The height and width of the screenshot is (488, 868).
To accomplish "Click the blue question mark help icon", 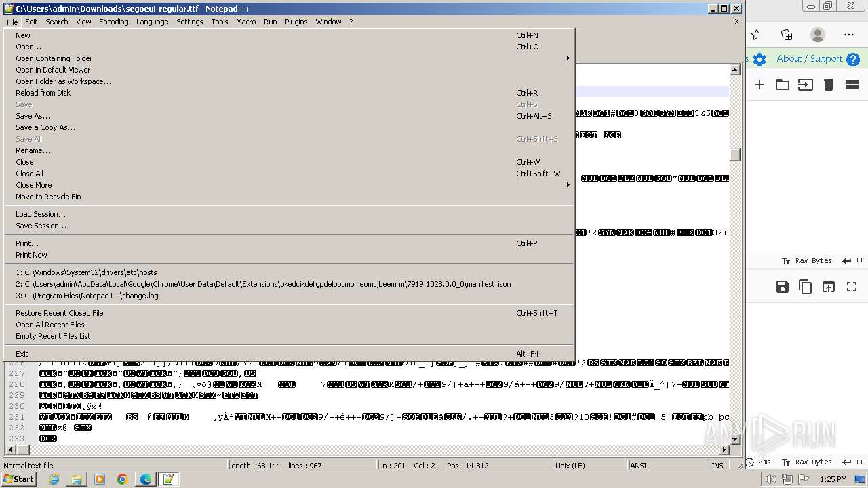I will [853, 60].
